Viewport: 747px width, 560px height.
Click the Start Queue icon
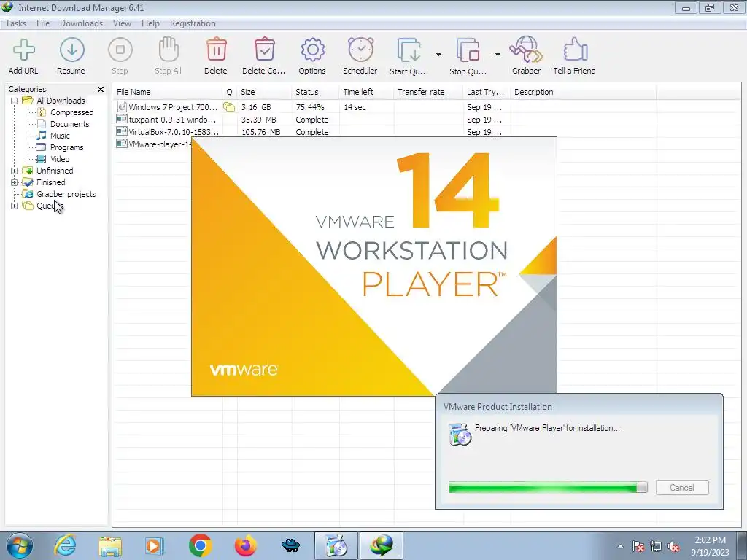409,50
